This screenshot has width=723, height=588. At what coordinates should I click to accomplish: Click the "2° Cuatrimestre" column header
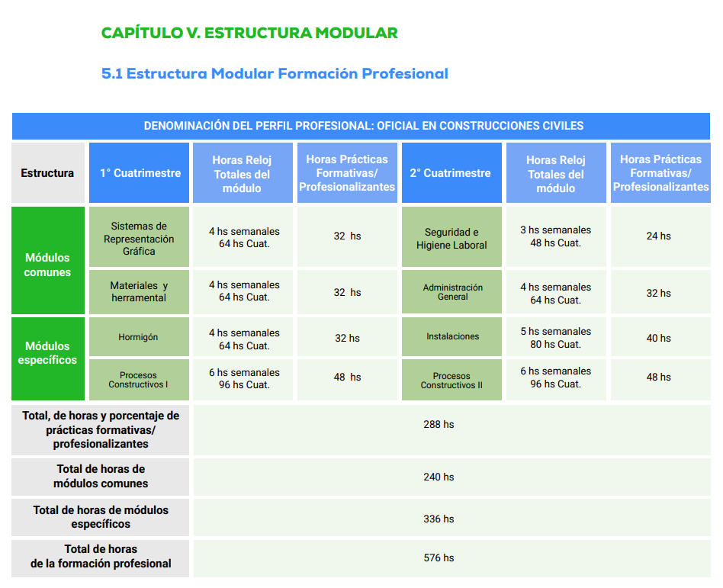click(451, 173)
